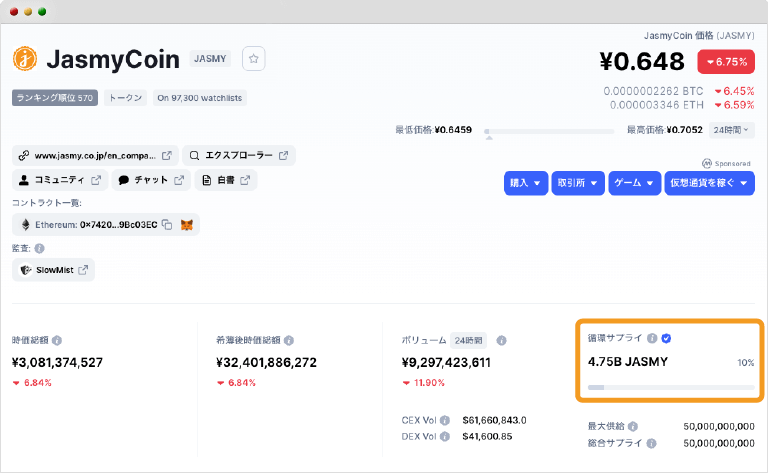
Task: Open the ゲーム dropdown
Action: [x=635, y=183]
